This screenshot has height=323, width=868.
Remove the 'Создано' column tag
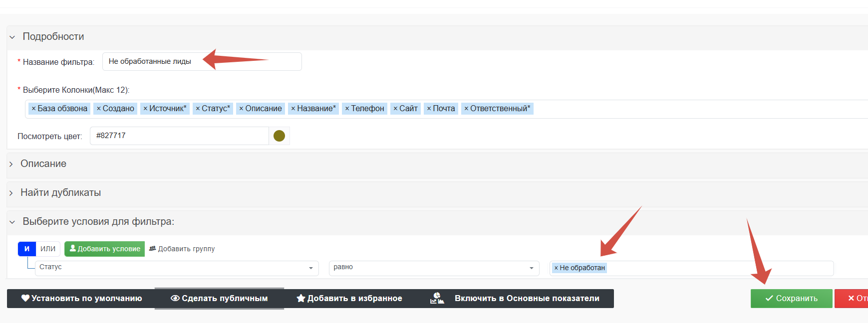pyautogui.click(x=99, y=109)
